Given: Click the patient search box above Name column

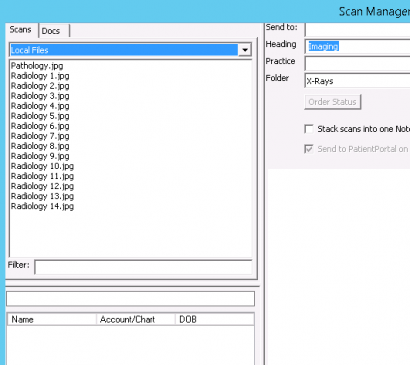Looking at the screenshot, I should click(130, 299).
